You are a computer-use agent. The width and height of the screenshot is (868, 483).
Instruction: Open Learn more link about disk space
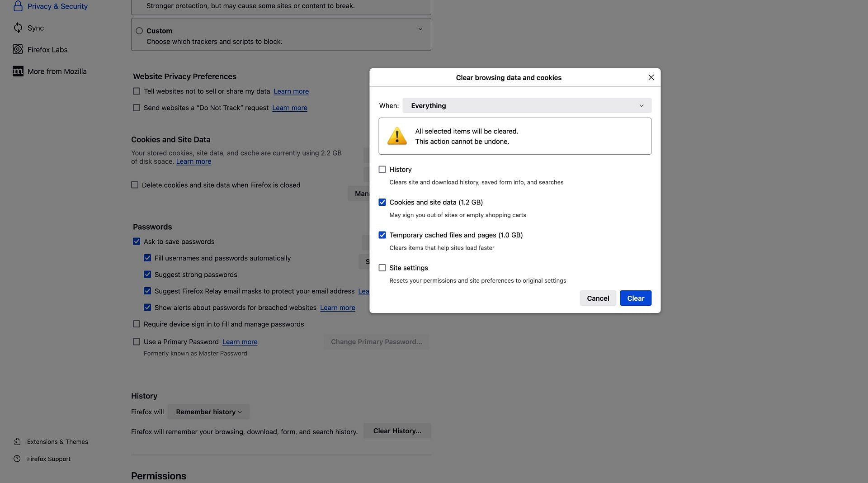pyautogui.click(x=193, y=161)
